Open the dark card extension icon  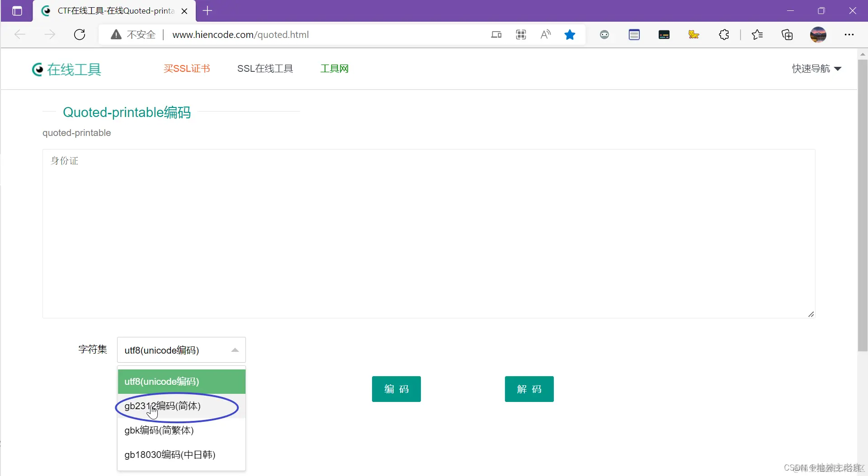pyautogui.click(x=664, y=35)
